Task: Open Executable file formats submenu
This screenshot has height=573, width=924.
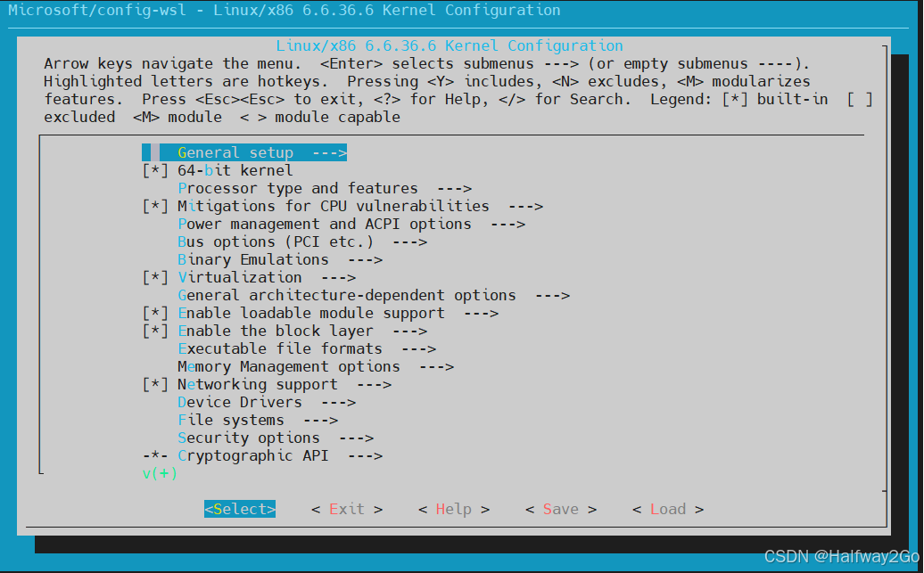Action: [x=307, y=348]
